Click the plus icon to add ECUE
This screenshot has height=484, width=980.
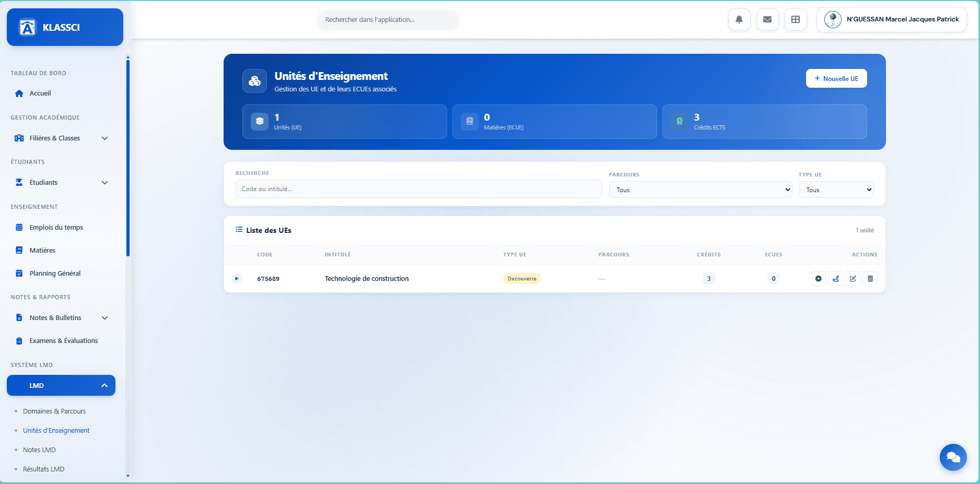coord(818,279)
